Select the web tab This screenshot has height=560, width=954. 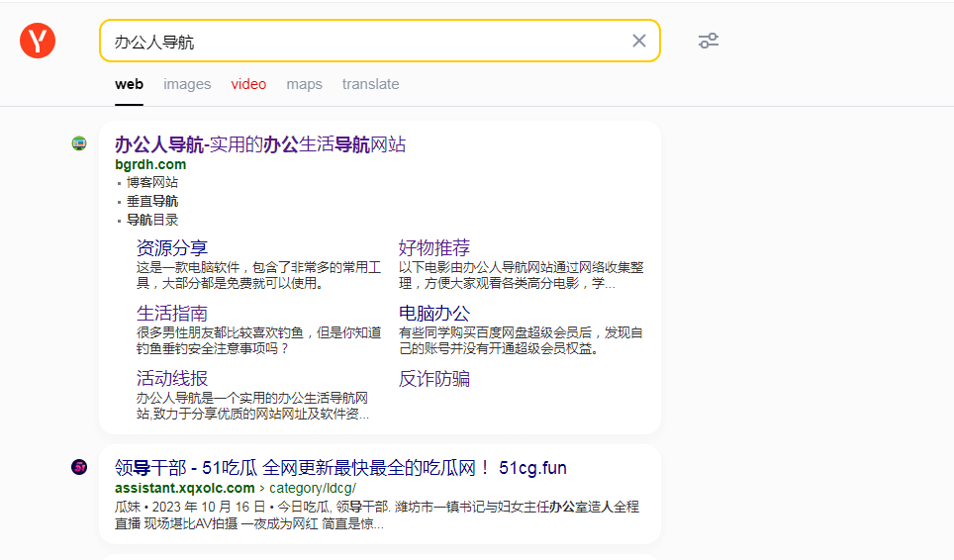129,84
